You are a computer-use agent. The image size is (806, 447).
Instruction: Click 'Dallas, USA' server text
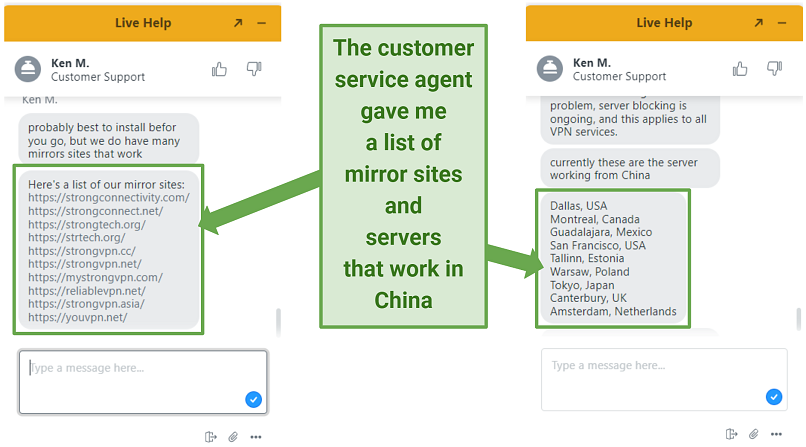point(578,206)
